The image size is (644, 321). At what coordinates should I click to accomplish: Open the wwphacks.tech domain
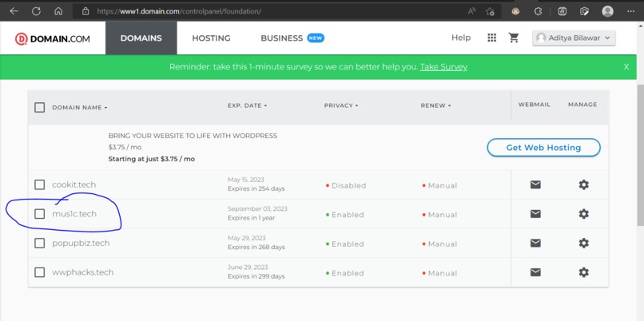[x=83, y=272]
